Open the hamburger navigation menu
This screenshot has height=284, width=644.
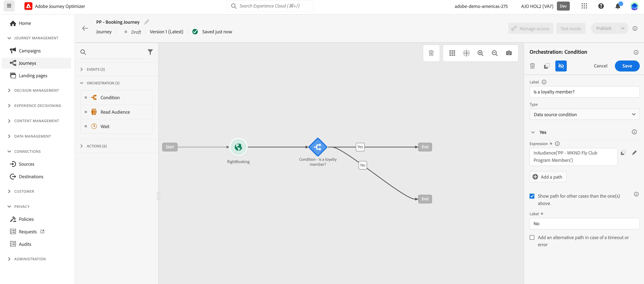coord(9,6)
